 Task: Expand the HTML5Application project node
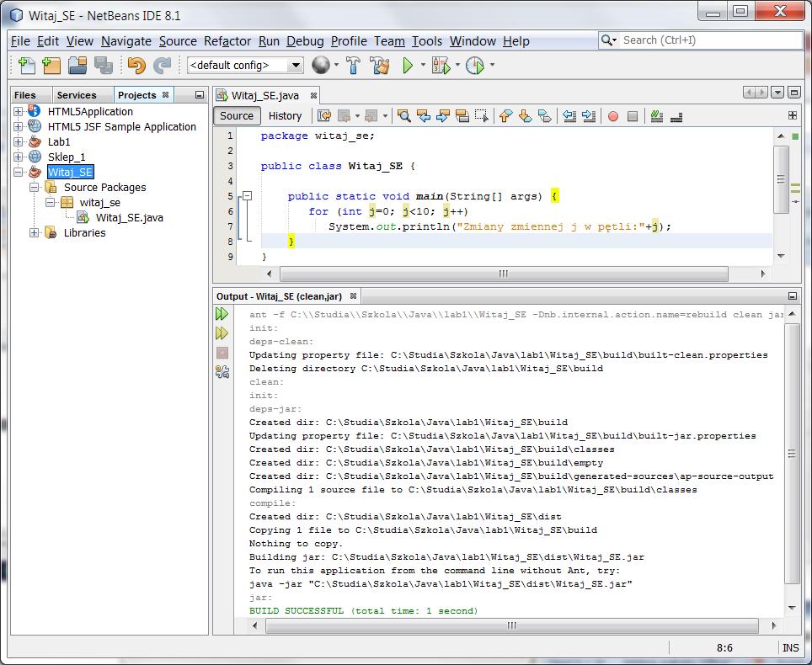click(19, 111)
